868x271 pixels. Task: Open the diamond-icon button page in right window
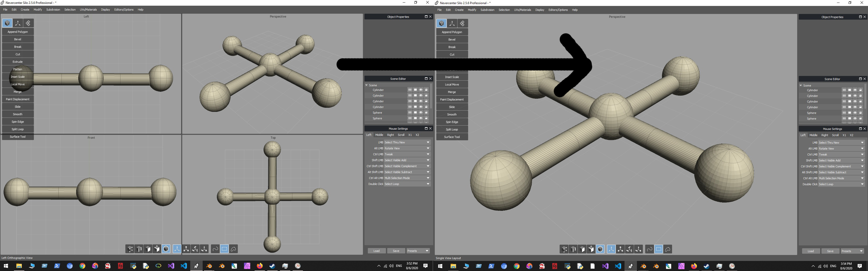click(463, 23)
